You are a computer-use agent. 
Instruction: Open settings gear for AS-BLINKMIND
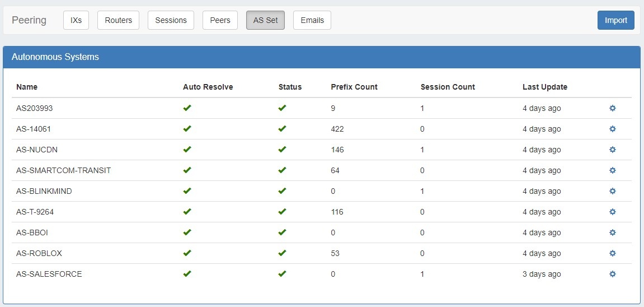612,191
